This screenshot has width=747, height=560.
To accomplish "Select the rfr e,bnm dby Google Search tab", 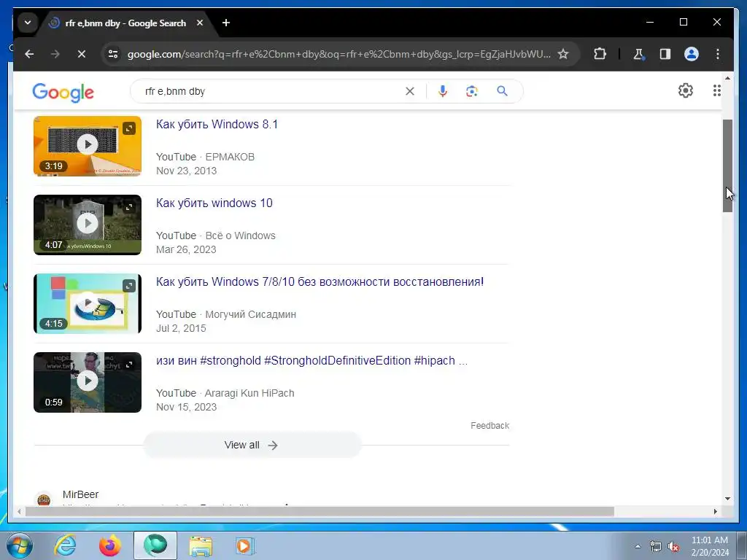I will 125,23.
